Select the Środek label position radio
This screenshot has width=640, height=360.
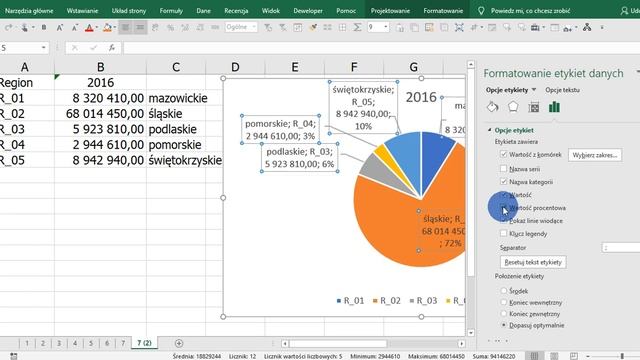(x=504, y=291)
